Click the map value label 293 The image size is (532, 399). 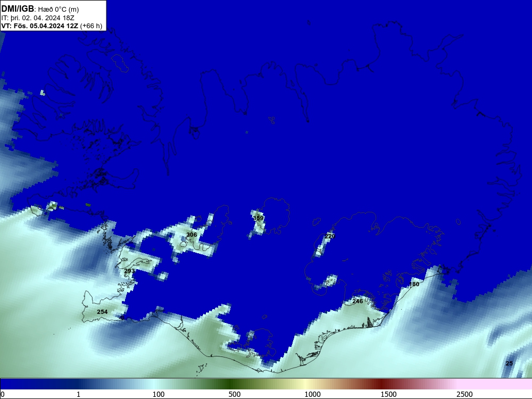coord(129,271)
